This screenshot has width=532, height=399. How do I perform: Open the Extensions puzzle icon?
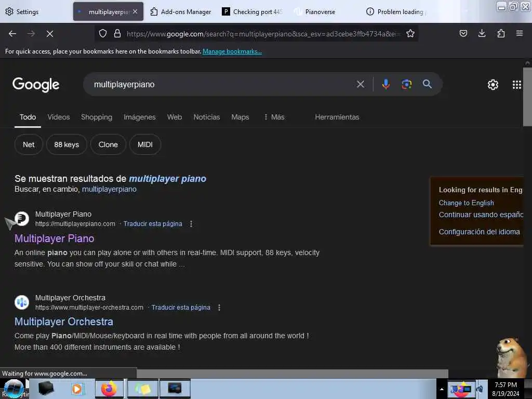[x=501, y=34]
